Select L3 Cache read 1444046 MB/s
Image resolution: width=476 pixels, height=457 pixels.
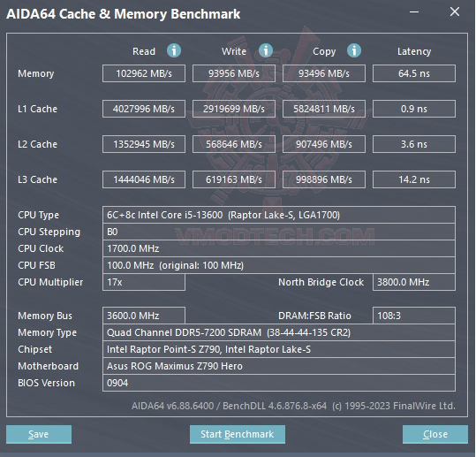click(x=144, y=179)
